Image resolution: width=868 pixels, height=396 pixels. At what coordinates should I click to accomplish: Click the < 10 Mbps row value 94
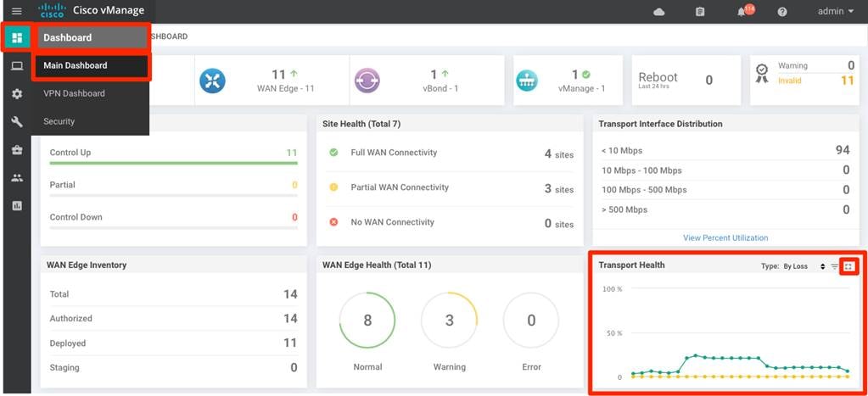coord(842,150)
